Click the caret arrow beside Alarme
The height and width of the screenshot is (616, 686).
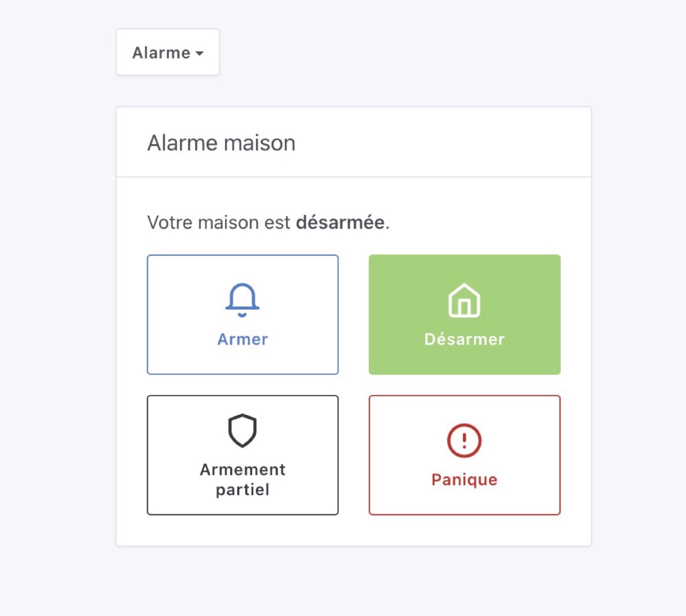pyautogui.click(x=199, y=54)
